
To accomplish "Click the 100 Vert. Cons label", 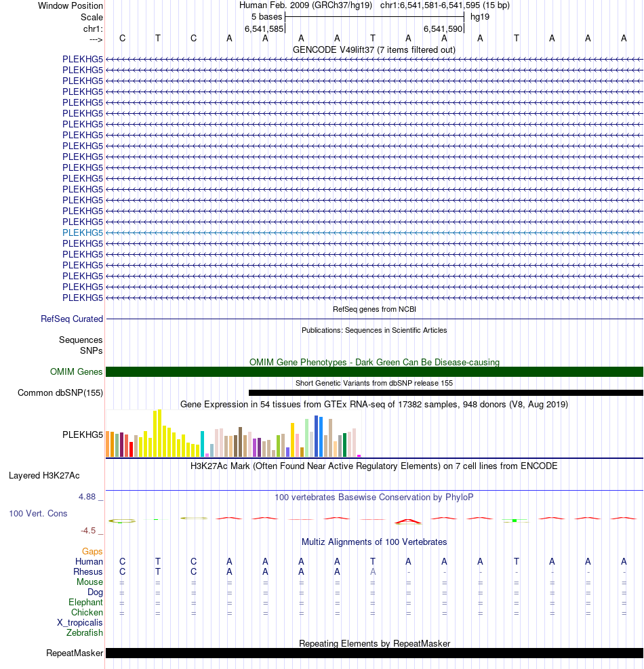I will coord(39,514).
